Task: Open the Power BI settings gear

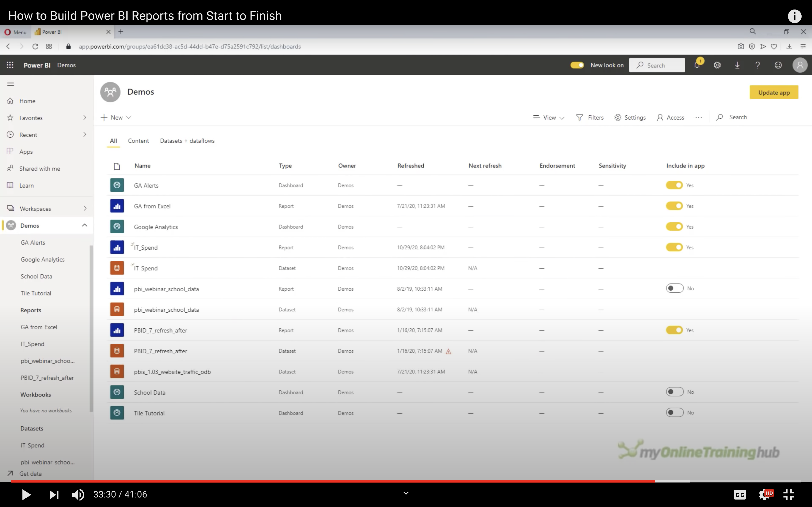Action: pos(717,65)
